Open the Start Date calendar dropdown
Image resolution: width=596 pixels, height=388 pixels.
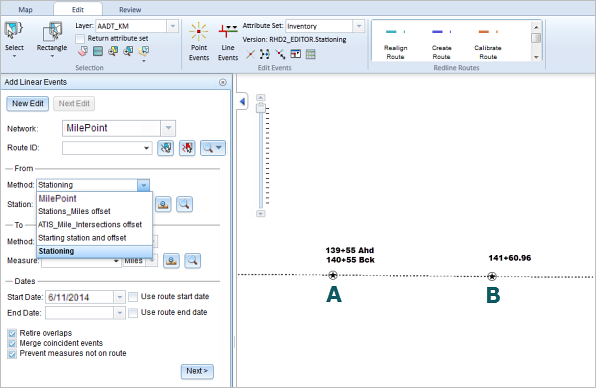click(119, 297)
